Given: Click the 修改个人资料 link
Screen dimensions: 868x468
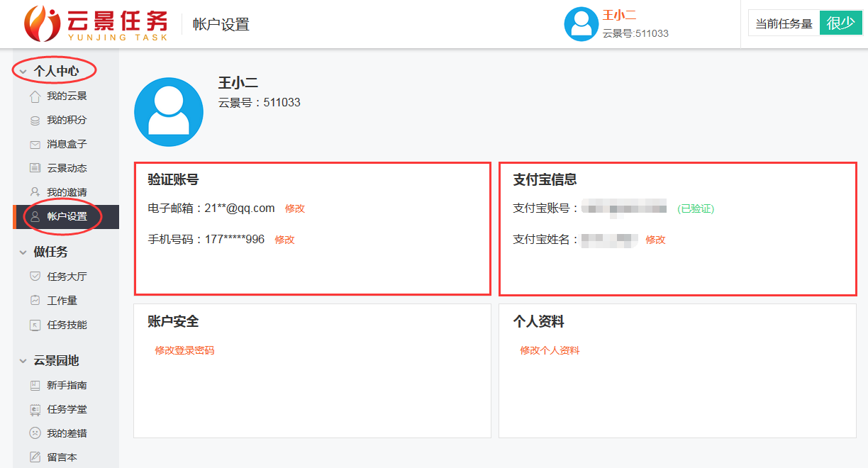Looking at the screenshot, I should (x=550, y=350).
